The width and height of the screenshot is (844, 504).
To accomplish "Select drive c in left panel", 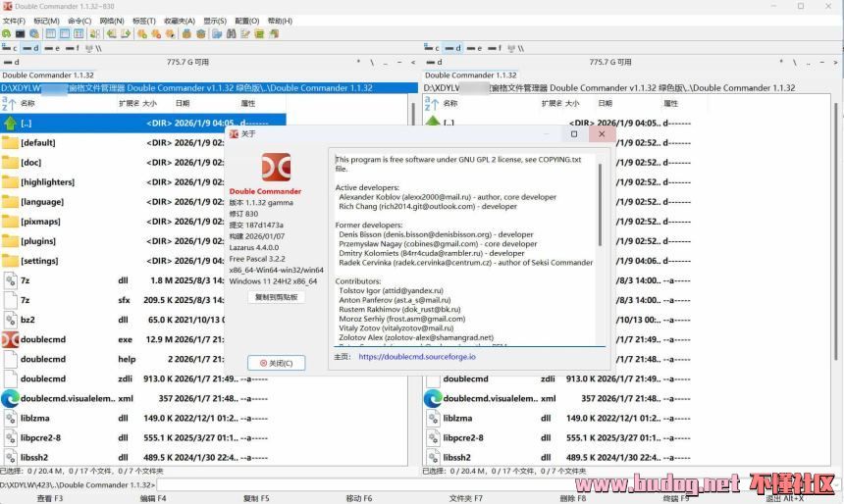I will [10, 48].
